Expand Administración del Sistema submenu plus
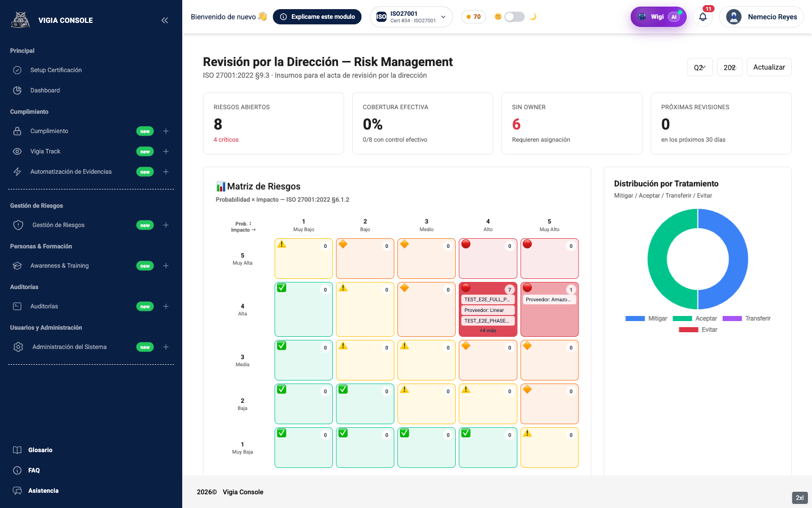Screen dimensions: 812x508 click(165, 347)
